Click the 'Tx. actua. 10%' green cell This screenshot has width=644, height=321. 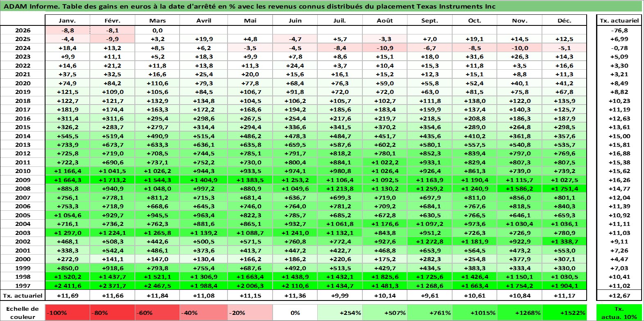click(x=619, y=312)
